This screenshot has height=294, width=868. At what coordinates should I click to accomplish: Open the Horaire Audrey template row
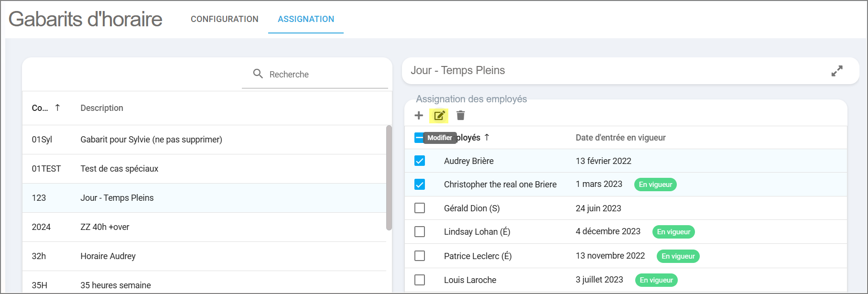pyautogui.click(x=108, y=256)
